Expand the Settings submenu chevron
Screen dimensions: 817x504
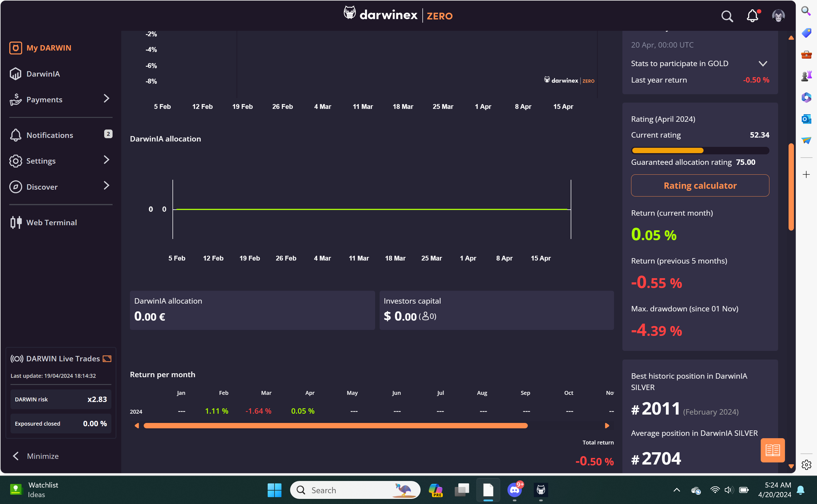coord(106,160)
